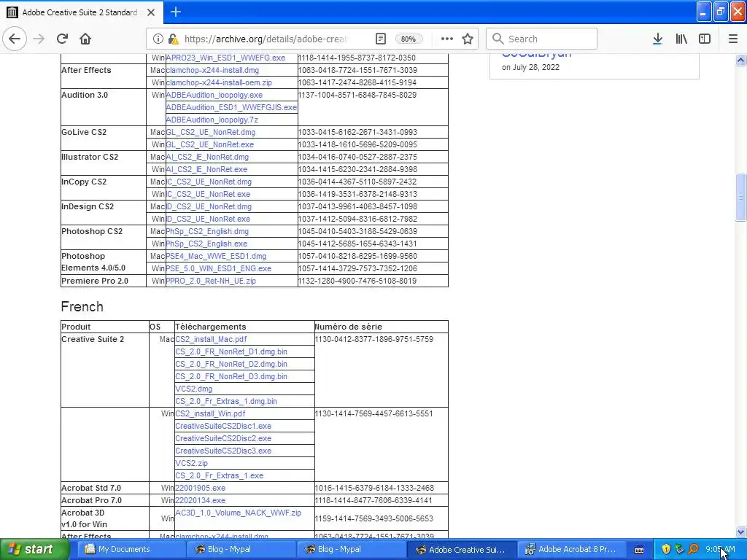
Task: Download CS_2.0_FR_NonRet_D1.dmg.bin
Action: click(x=231, y=351)
